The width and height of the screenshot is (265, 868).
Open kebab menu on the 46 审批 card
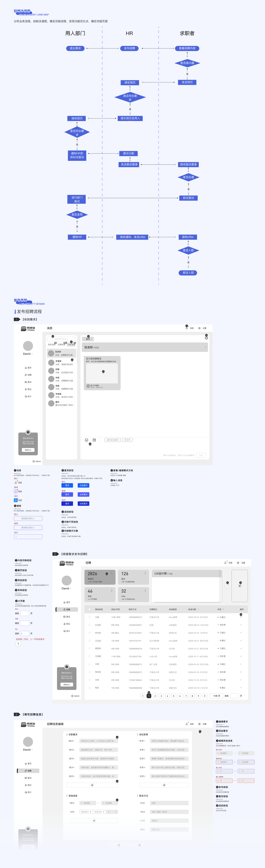pos(112,590)
